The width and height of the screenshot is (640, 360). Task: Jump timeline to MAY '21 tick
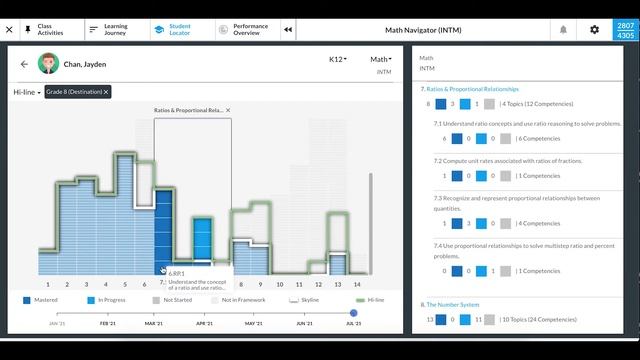[x=253, y=313]
